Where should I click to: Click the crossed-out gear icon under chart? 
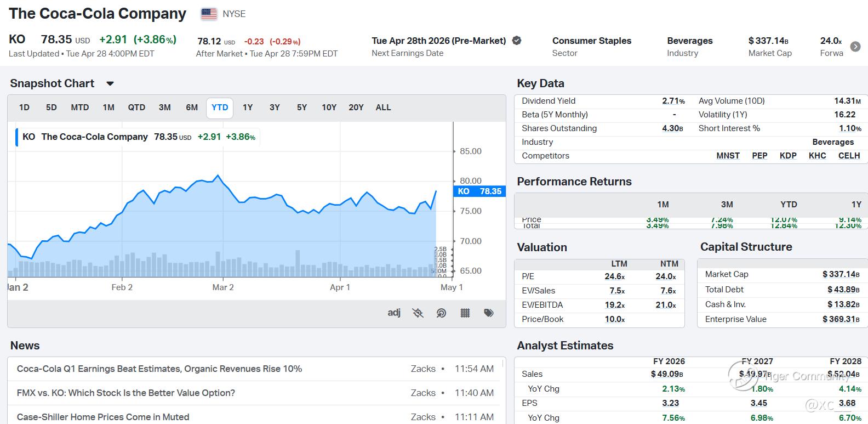(x=418, y=313)
